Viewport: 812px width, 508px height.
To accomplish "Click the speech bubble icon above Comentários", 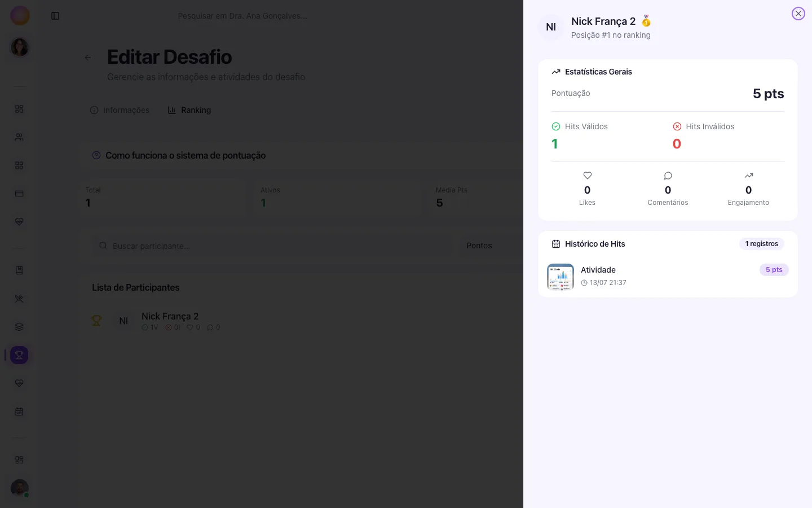I will coord(668,176).
